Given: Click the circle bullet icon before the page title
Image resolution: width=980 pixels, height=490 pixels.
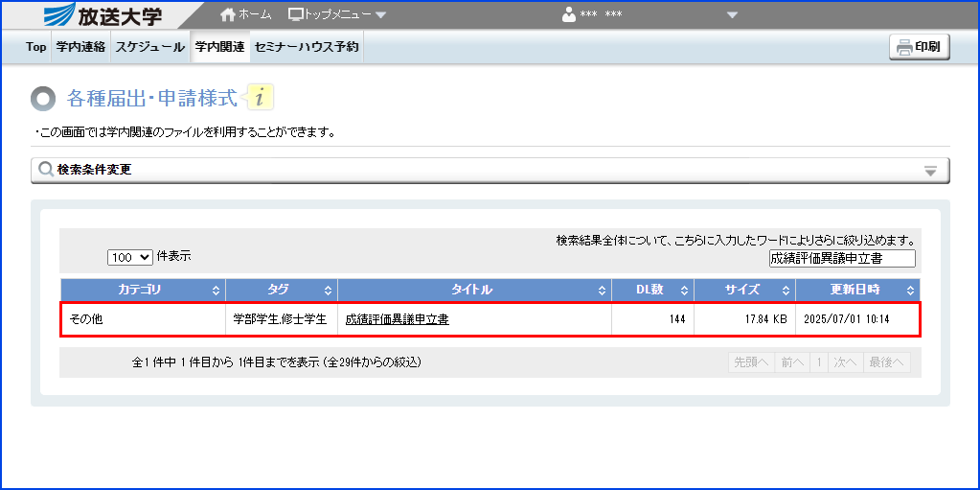Looking at the screenshot, I should [x=42, y=99].
